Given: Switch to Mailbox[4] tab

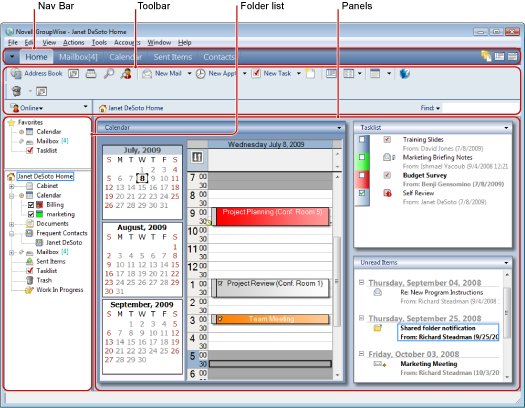Looking at the screenshot, I should click(78, 57).
